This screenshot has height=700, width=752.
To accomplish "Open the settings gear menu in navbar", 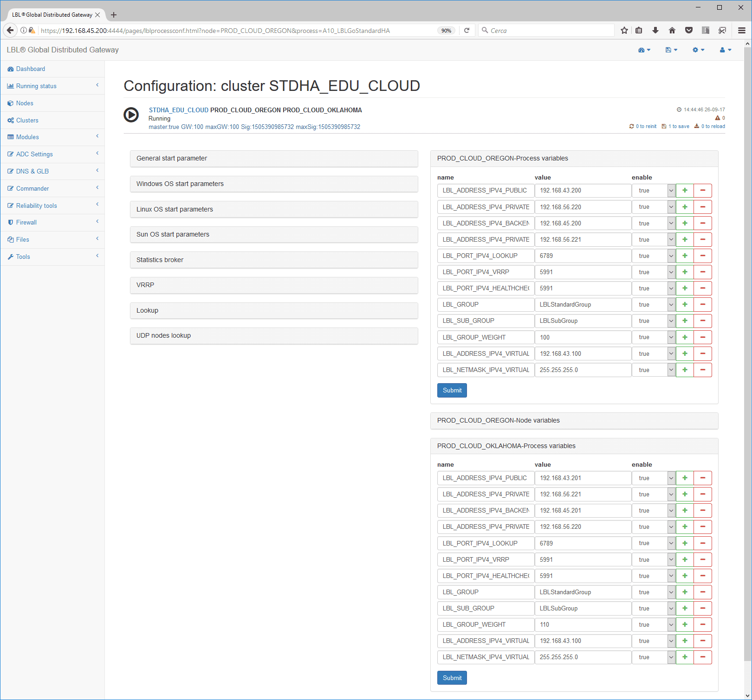I will pos(698,50).
